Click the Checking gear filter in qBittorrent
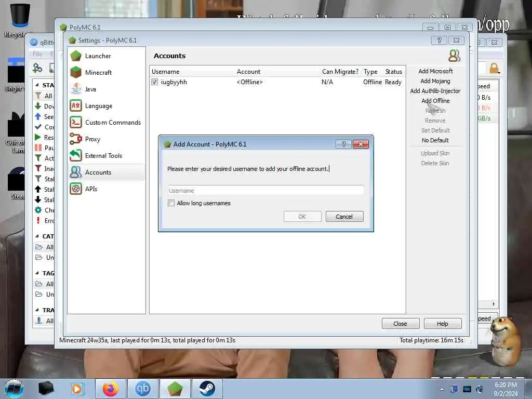The image size is (532, 399). coord(38,210)
